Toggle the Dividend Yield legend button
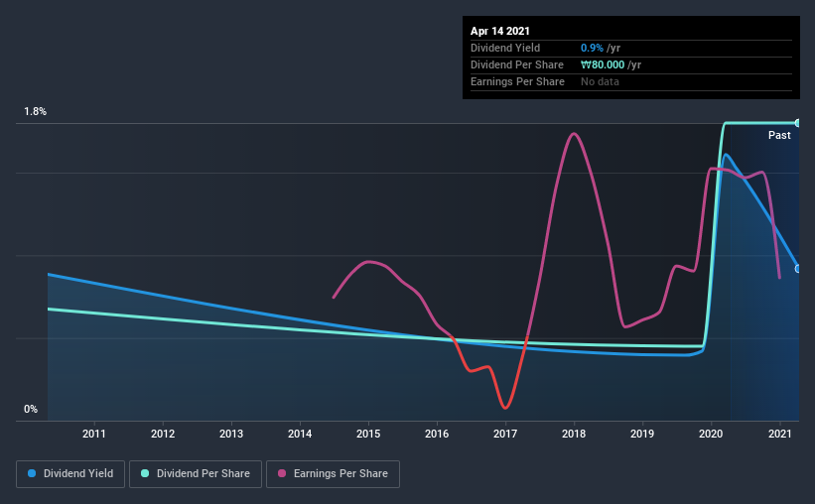Image resolution: width=815 pixels, height=504 pixels. coord(70,474)
